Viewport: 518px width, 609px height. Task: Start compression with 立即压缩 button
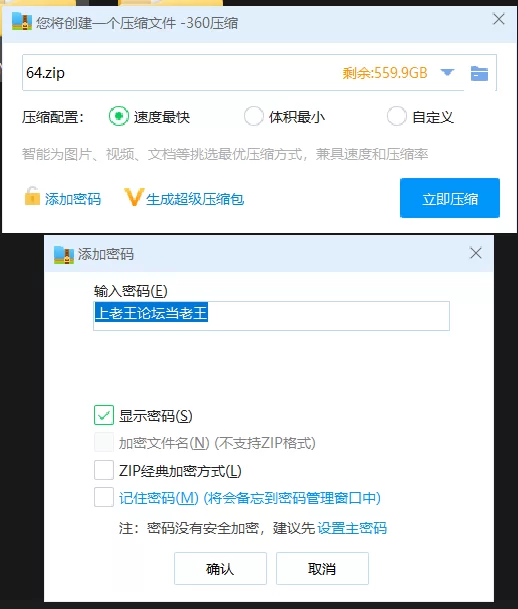click(450, 198)
